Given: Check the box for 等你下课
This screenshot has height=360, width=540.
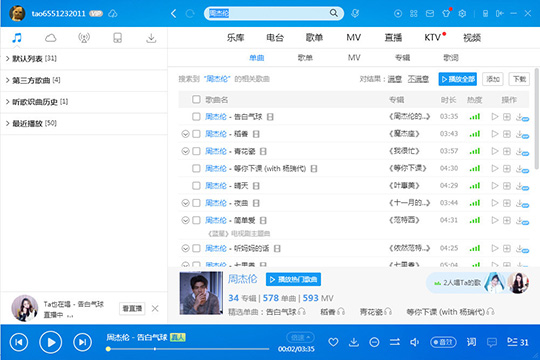Looking at the screenshot, I should (196, 168).
